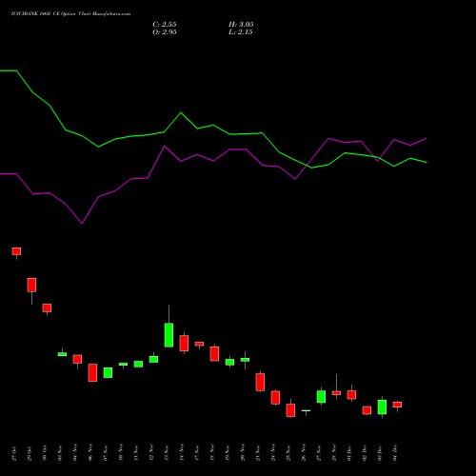Image resolution: width=476 pixels, height=476 pixels.
Task: Click the close value C: 2.55
Action: (x=165, y=25)
